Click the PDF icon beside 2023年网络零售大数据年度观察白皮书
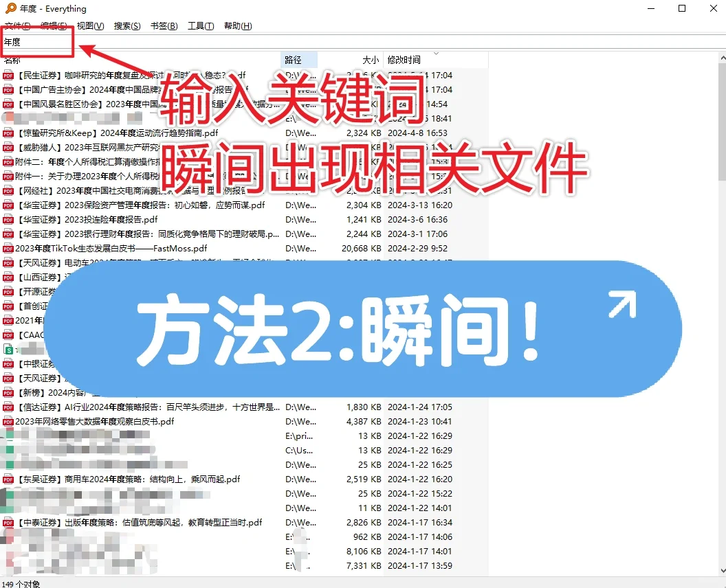Viewport: 726px width, 588px height. pyautogui.click(x=9, y=422)
